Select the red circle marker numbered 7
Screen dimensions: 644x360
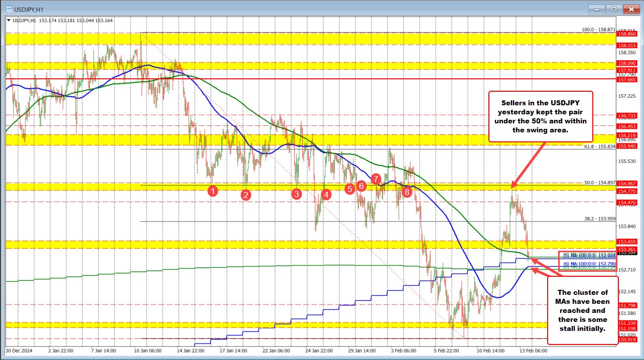(377, 178)
